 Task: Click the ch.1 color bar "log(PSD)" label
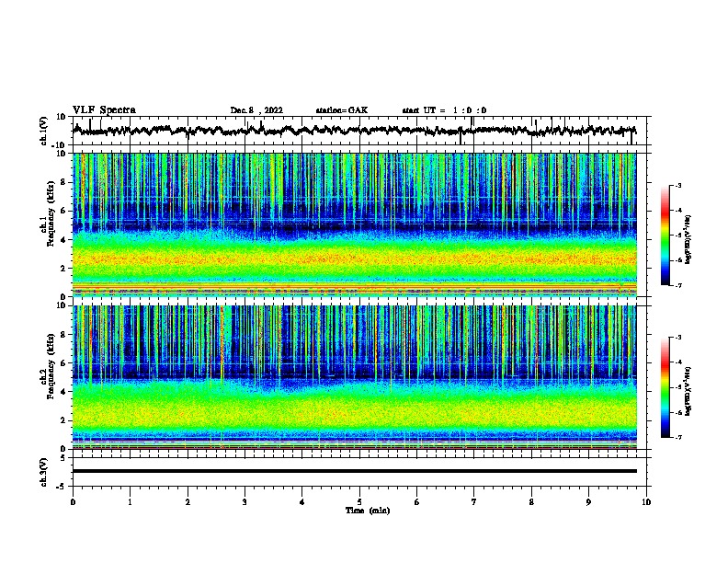tap(688, 239)
